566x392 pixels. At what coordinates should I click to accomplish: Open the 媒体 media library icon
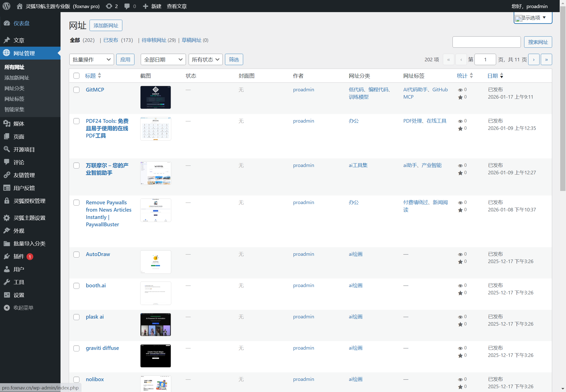tap(7, 124)
